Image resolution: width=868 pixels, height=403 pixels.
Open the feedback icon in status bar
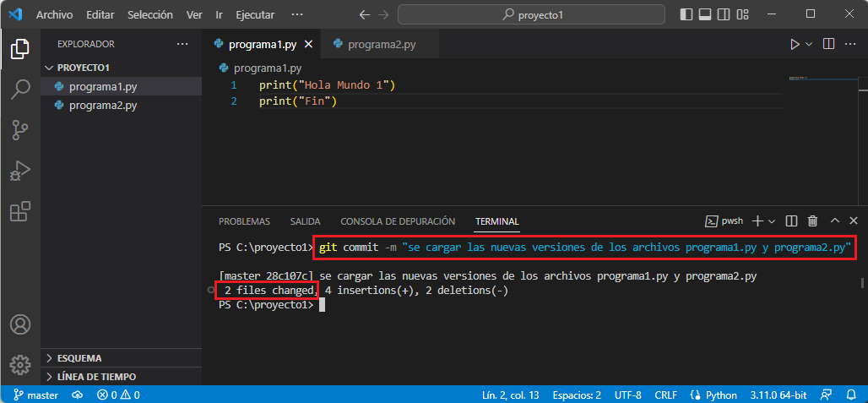coord(826,395)
